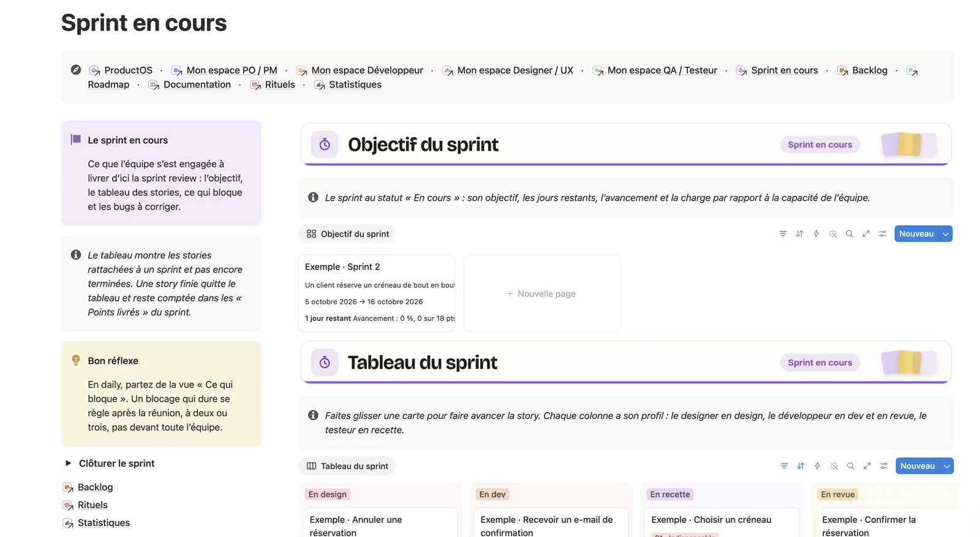Viewport: 980px width, 537px height.
Task: Open Exemple · Choisir un créneau card
Action: [722, 523]
